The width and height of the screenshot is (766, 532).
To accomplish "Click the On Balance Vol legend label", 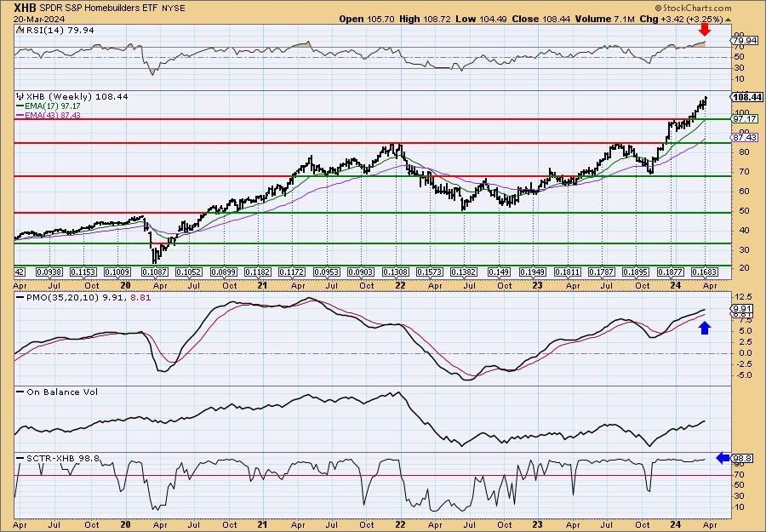I will (x=58, y=392).
